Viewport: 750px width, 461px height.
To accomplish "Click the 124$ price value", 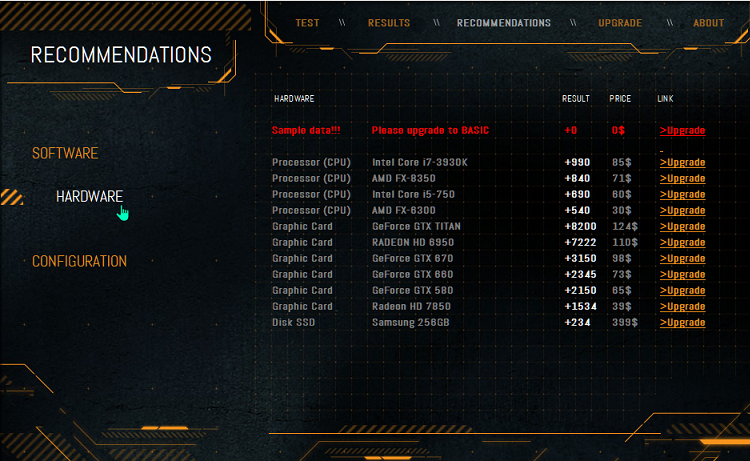I will point(625,226).
